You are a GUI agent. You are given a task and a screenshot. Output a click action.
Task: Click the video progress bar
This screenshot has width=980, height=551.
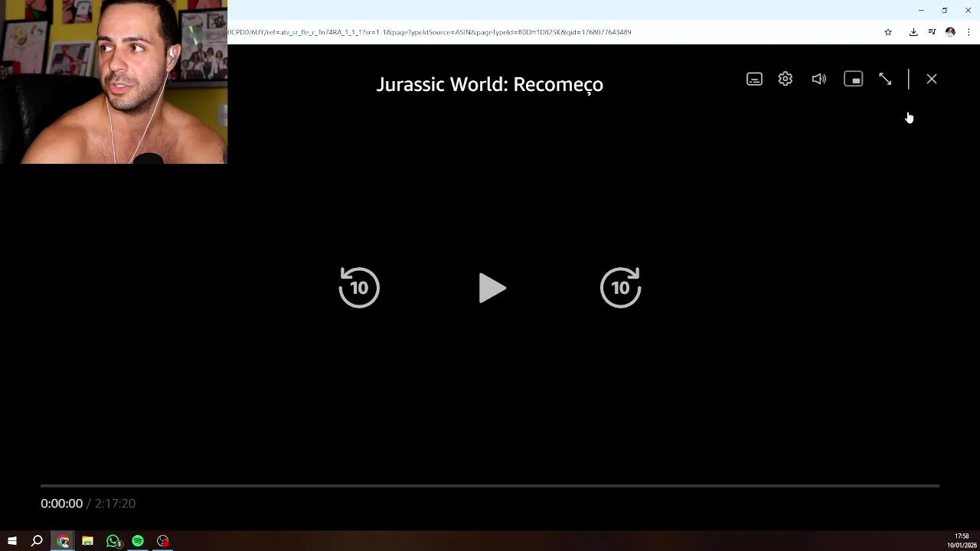(490, 485)
